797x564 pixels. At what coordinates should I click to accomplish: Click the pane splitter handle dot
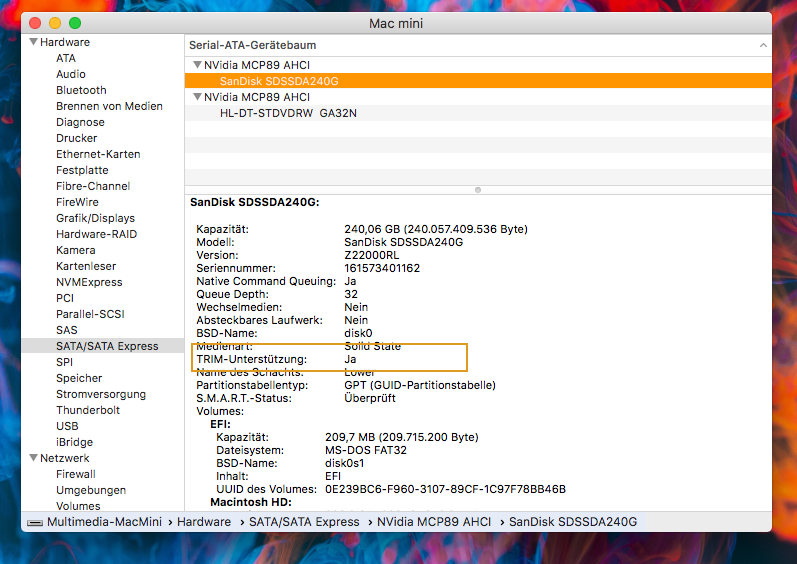(x=478, y=190)
